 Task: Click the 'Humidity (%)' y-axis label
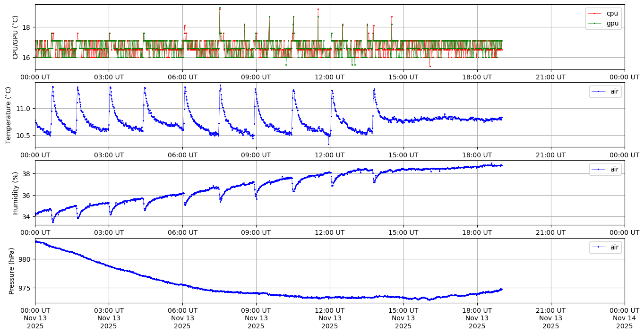point(15,193)
